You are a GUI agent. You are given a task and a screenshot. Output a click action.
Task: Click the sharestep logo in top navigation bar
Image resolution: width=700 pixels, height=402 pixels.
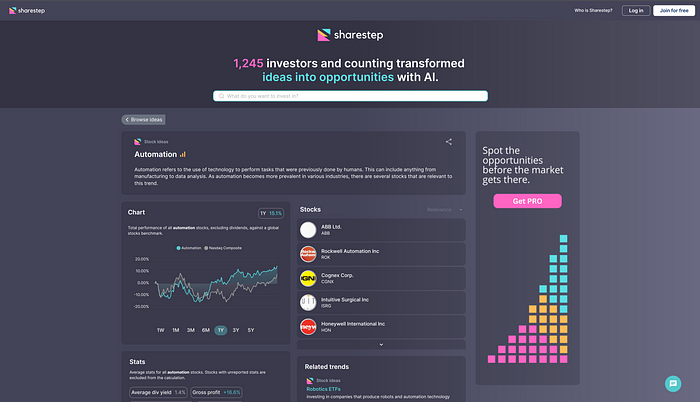click(x=27, y=10)
